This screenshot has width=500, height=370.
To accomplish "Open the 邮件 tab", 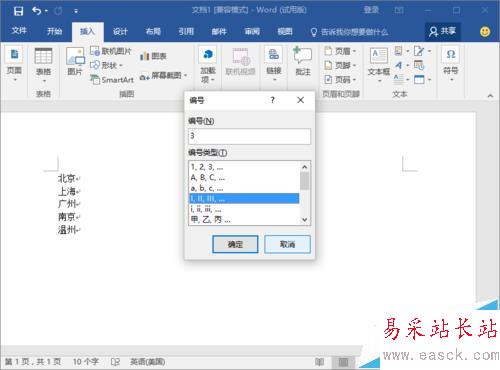I will [219, 32].
